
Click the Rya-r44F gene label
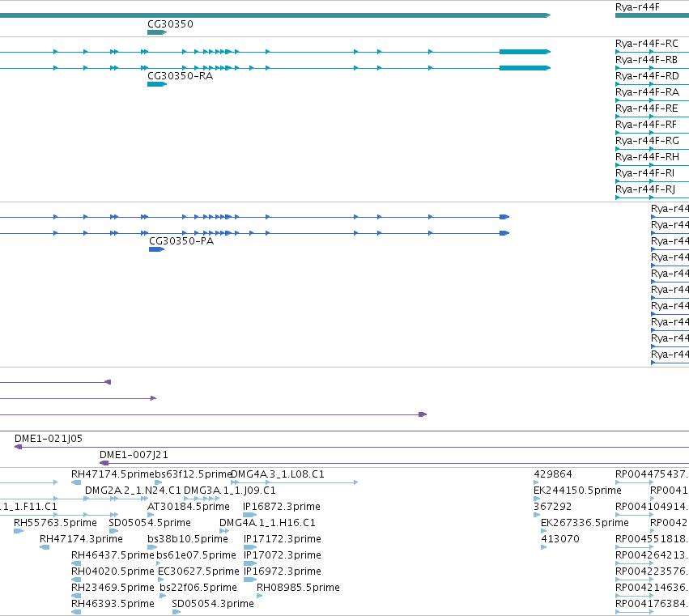[637, 7]
